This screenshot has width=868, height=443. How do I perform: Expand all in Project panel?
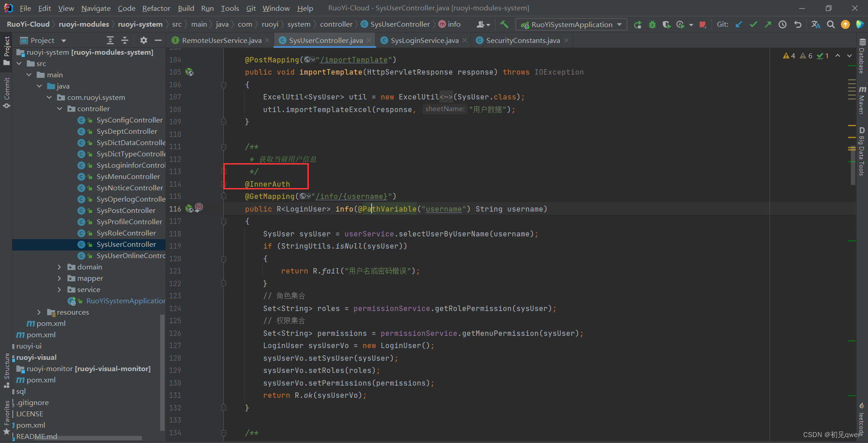point(110,40)
